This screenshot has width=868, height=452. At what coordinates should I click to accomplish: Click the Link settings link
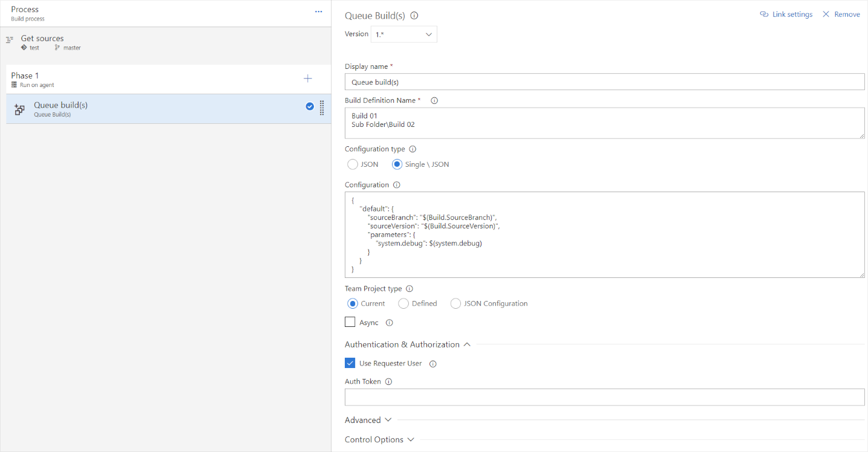(x=786, y=14)
